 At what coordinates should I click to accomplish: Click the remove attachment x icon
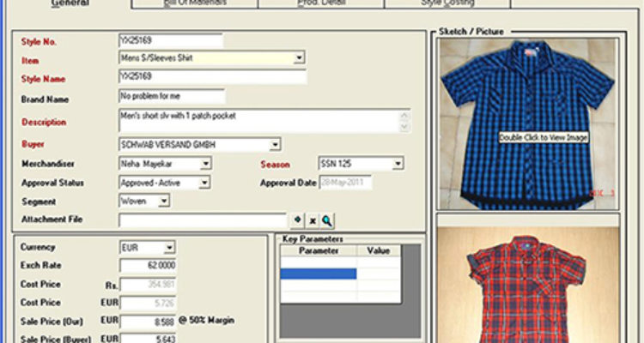(313, 220)
